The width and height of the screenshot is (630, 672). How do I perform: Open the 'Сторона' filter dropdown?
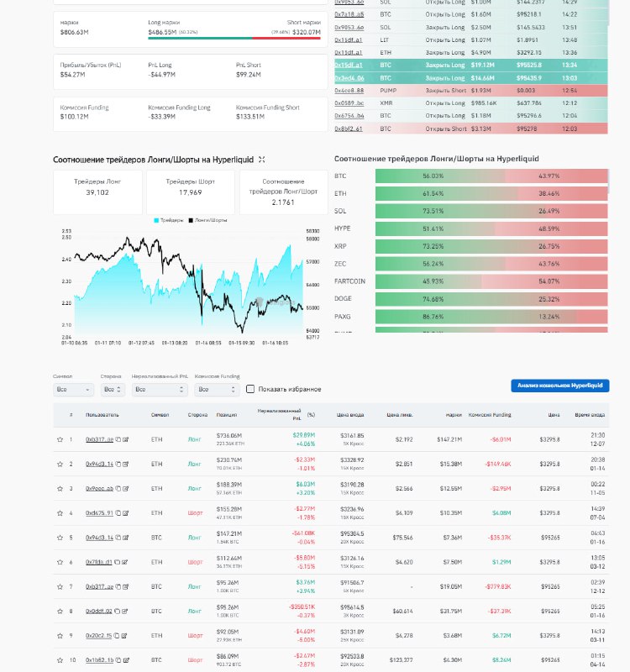pyautogui.click(x=113, y=390)
